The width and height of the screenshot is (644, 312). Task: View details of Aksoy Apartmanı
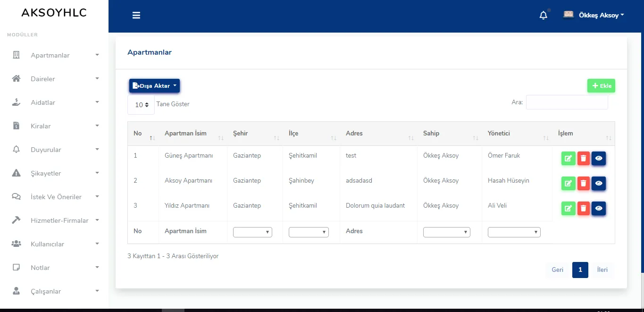599,184
